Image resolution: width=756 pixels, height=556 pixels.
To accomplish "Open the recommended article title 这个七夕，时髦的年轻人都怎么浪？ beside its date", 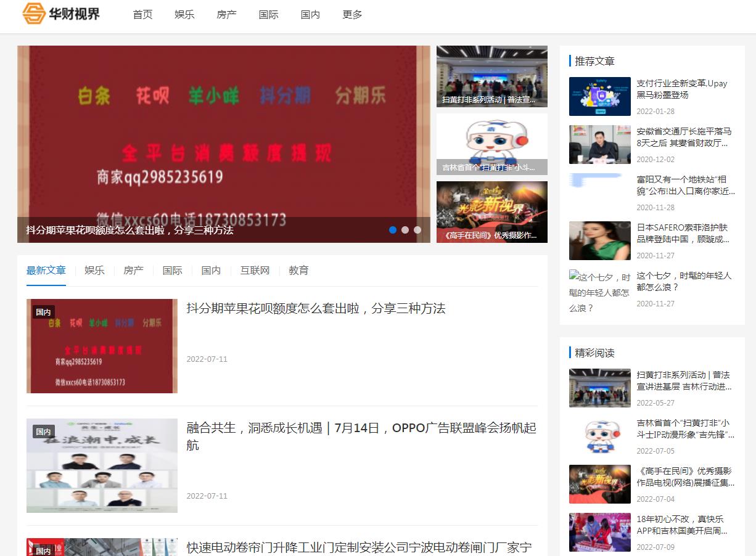I will [x=684, y=281].
